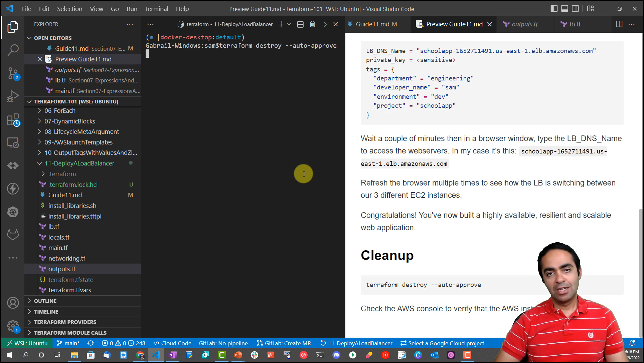Click the main* branch in status bar
This screenshot has width=644, height=363.
(x=68, y=343)
